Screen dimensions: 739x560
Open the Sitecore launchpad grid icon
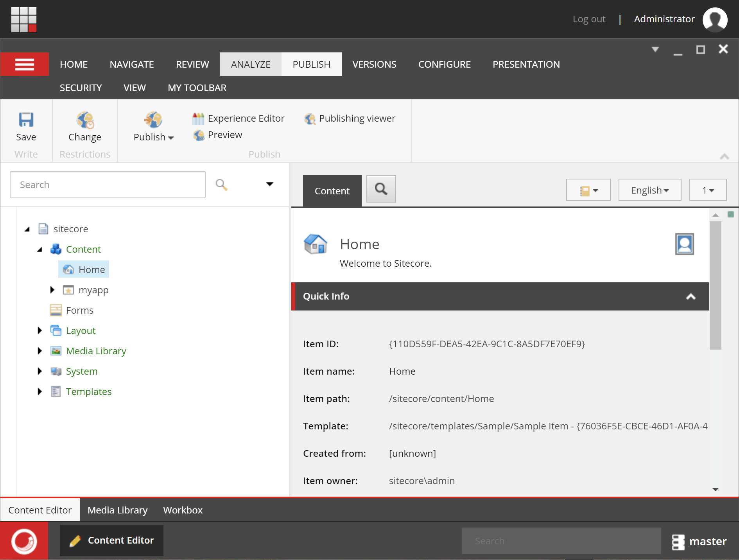pyautogui.click(x=24, y=19)
